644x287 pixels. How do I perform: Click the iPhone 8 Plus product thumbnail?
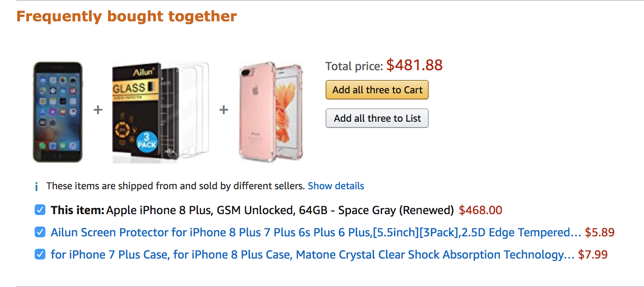(58, 112)
